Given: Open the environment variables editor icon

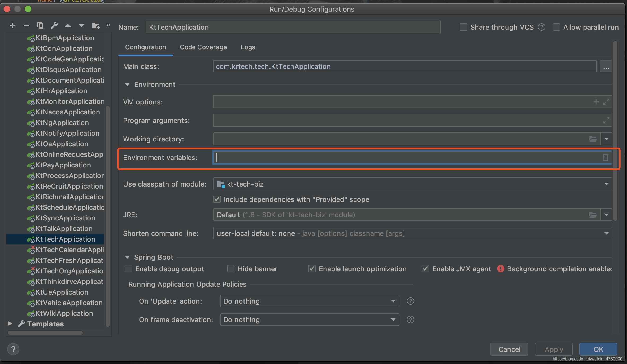Looking at the screenshot, I should tap(605, 157).
